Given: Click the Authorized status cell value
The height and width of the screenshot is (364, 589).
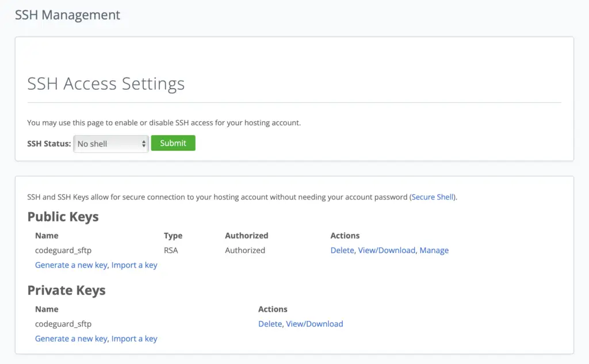Looking at the screenshot, I should (x=245, y=250).
